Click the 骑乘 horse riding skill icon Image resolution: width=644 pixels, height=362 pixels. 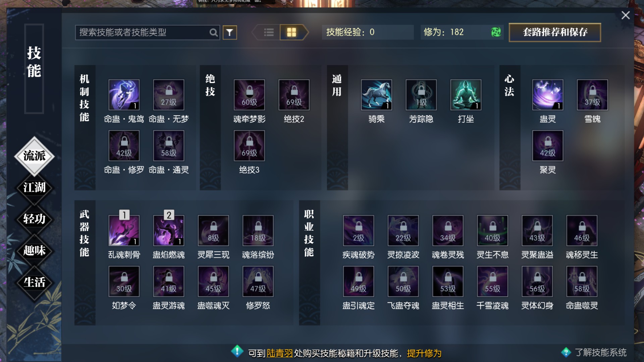coord(376,95)
